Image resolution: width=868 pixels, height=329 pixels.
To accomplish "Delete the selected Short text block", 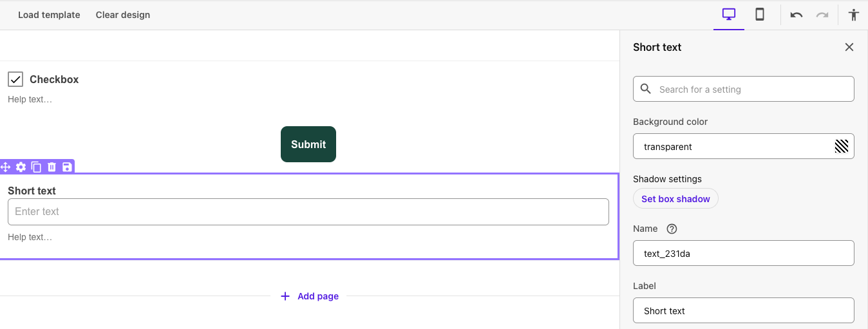I will click(x=52, y=167).
